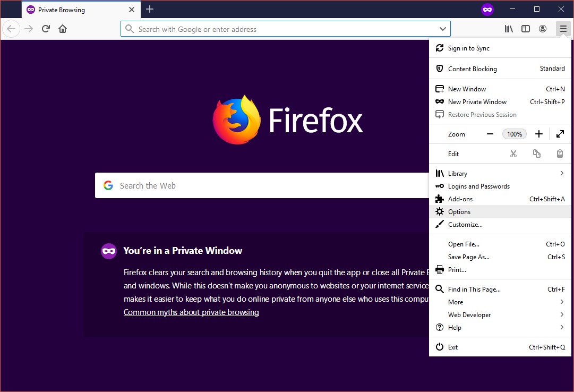Choose Open File... from menu
The height and width of the screenshot is (392, 574).
point(500,244)
